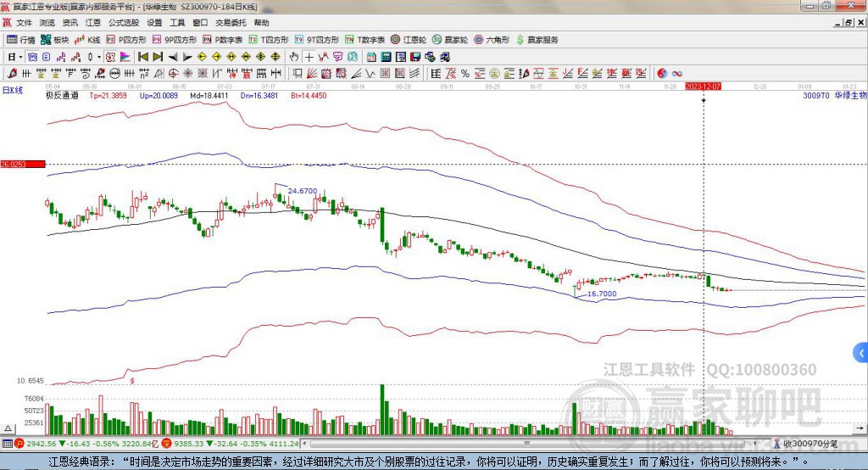Open the 行情 market quotes view
The width and height of the screenshot is (868, 470).
coord(21,39)
